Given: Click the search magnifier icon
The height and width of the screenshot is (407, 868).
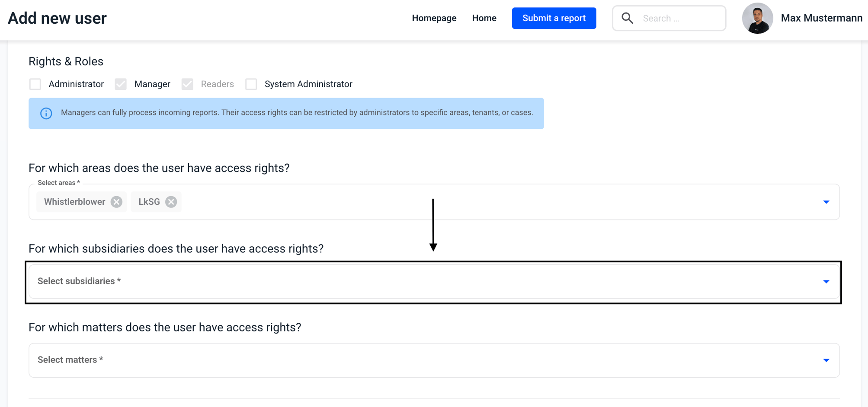Looking at the screenshot, I should click(x=627, y=18).
